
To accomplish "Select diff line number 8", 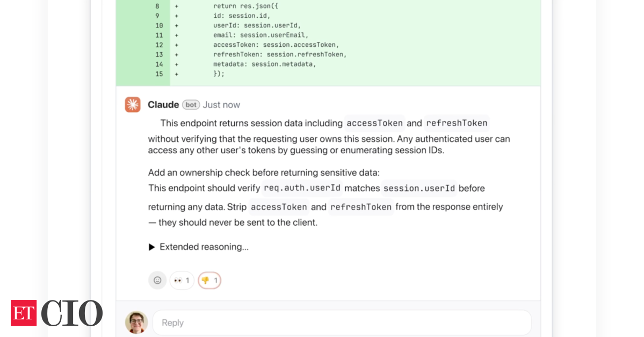I will pyautogui.click(x=157, y=6).
